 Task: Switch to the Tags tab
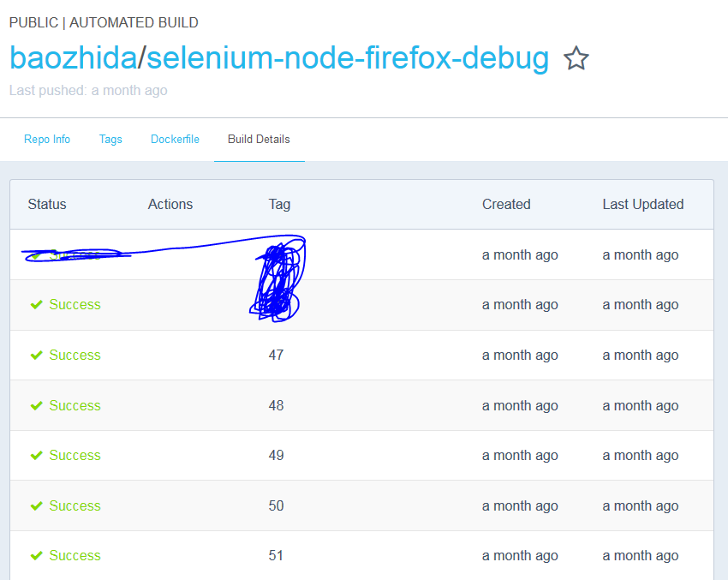click(110, 140)
